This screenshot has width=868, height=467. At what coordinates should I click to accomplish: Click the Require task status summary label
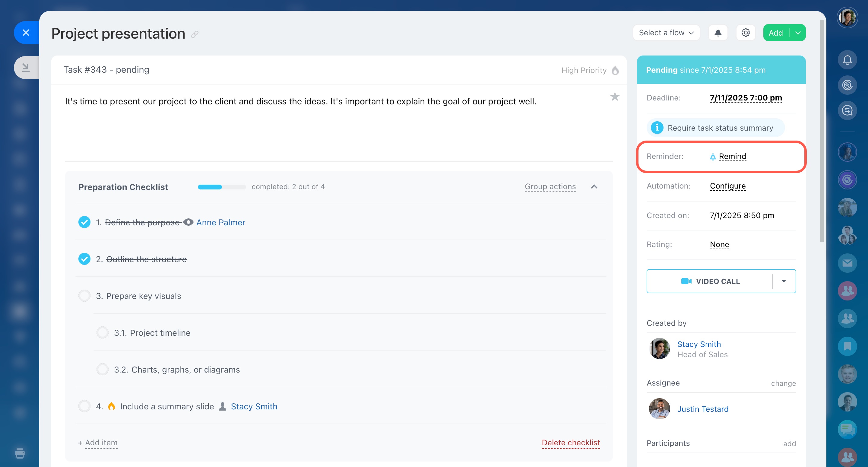click(721, 128)
